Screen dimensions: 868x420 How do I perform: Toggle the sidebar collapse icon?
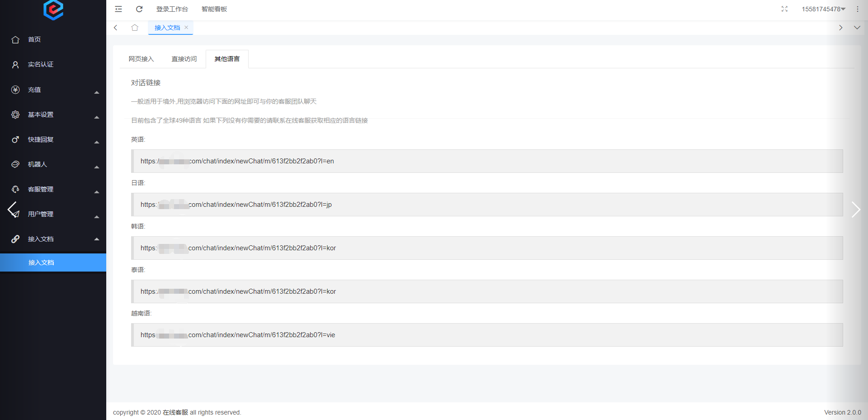click(x=118, y=9)
